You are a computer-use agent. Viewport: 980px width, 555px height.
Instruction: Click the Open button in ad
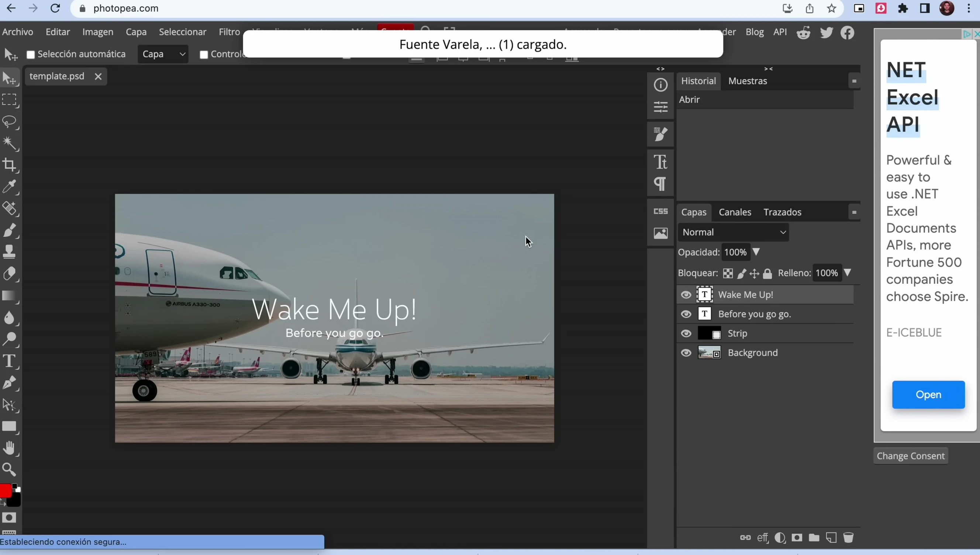928,395
